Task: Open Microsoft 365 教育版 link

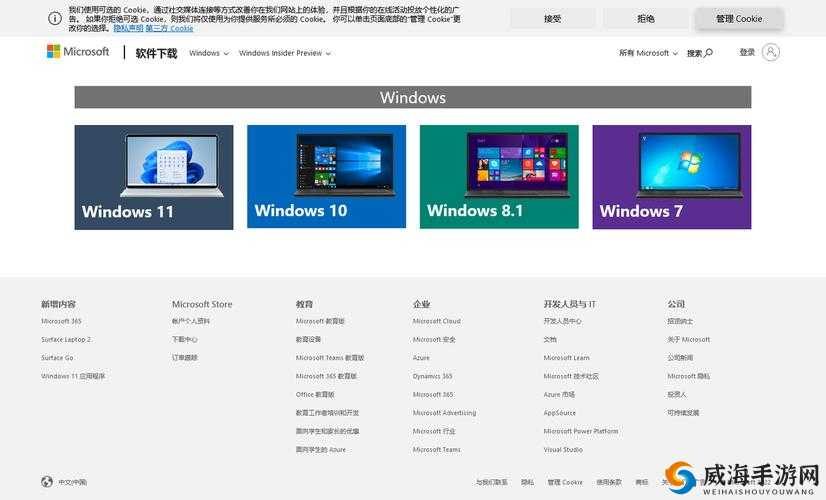Action: tap(326, 376)
